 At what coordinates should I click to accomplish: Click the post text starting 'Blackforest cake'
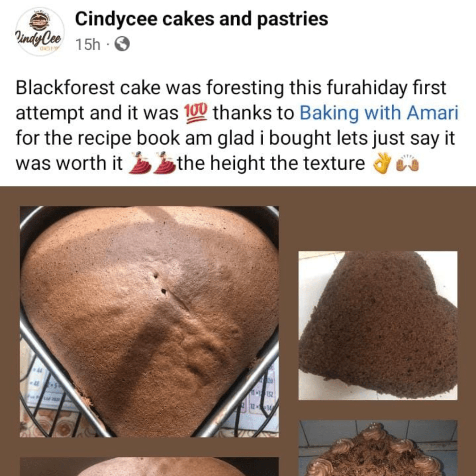pyautogui.click(x=237, y=126)
